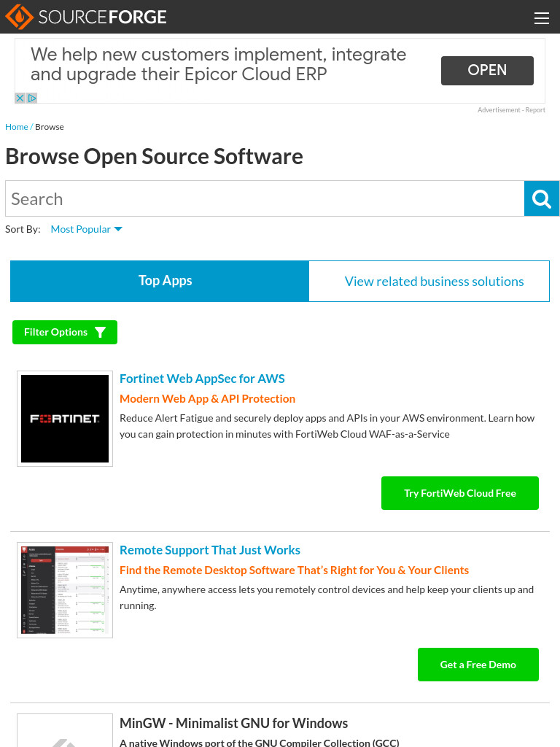Click the OPEN button in the ad
560x747 pixels.
pyautogui.click(x=487, y=71)
